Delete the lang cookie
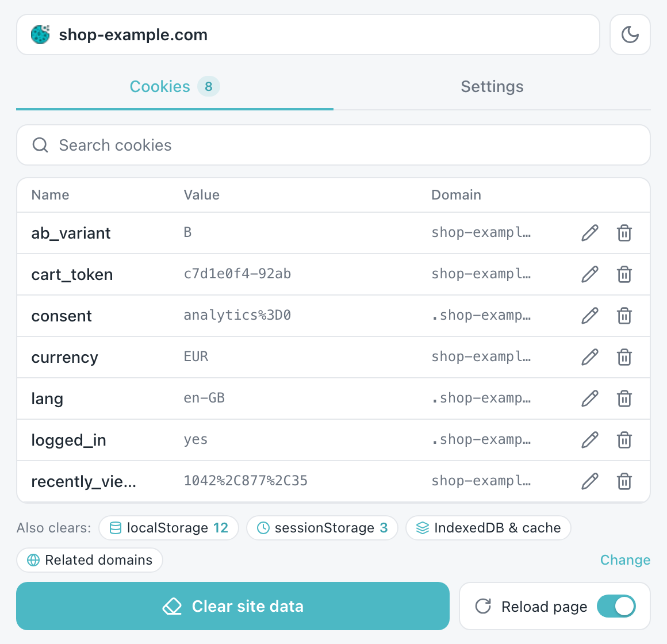Screen dimensions: 667x644 (624, 398)
